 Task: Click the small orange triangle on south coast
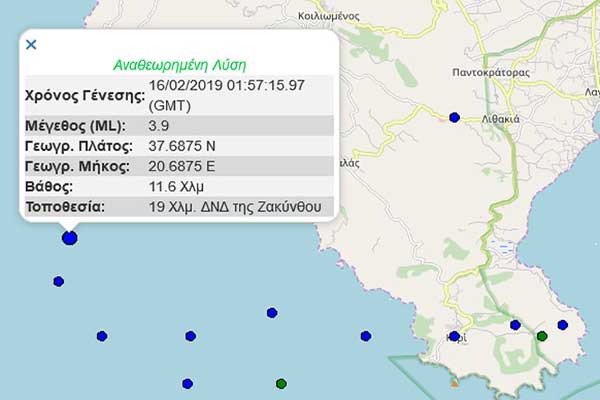tap(455, 381)
